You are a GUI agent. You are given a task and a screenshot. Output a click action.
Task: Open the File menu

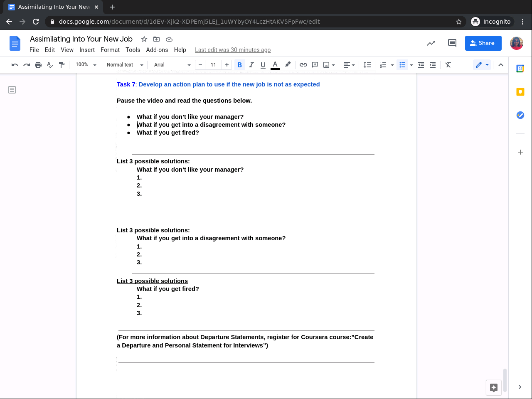[34, 50]
